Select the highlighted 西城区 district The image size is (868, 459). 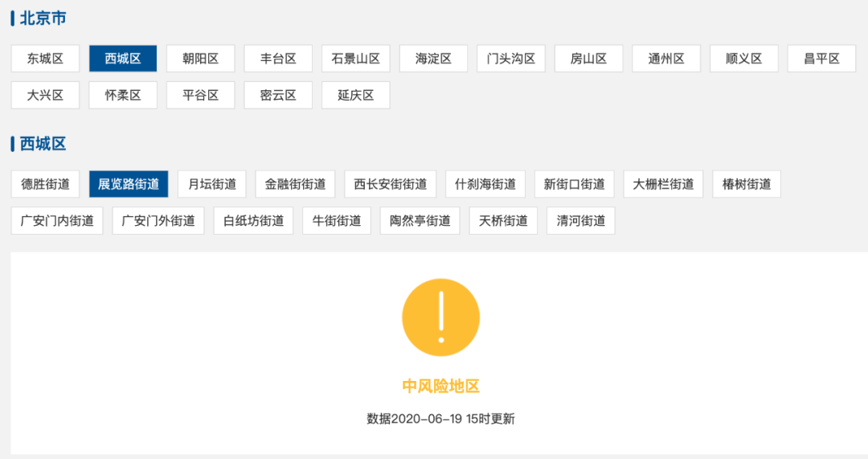tap(123, 59)
